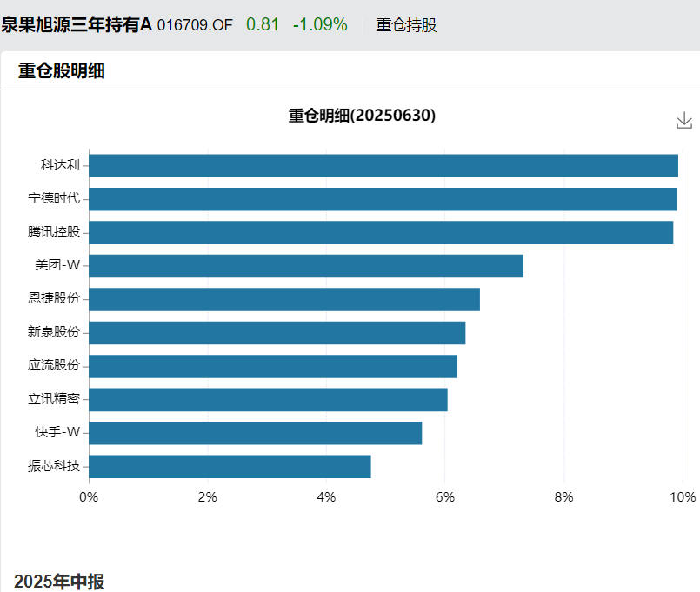Select the 振芯科技 holding bar
The height and width of the screenshot is (592, 700).
[x=230, y=467]
